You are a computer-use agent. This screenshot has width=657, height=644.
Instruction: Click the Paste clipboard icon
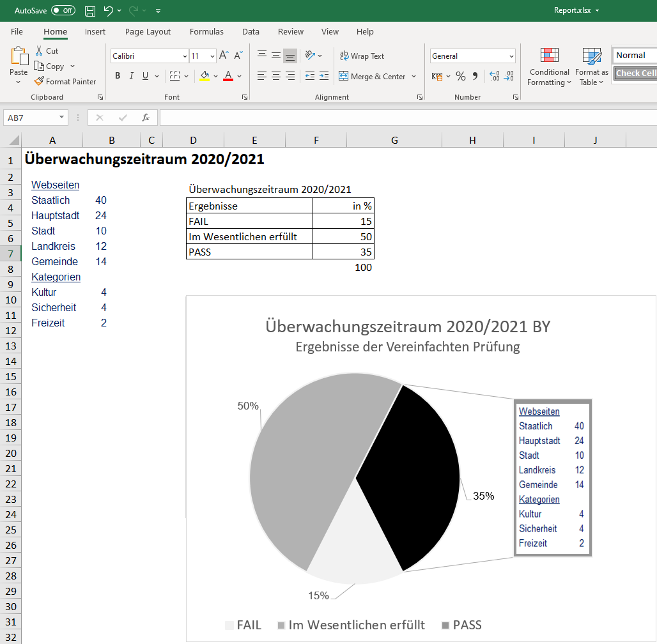pyautogui.click(x=19, y=56)
